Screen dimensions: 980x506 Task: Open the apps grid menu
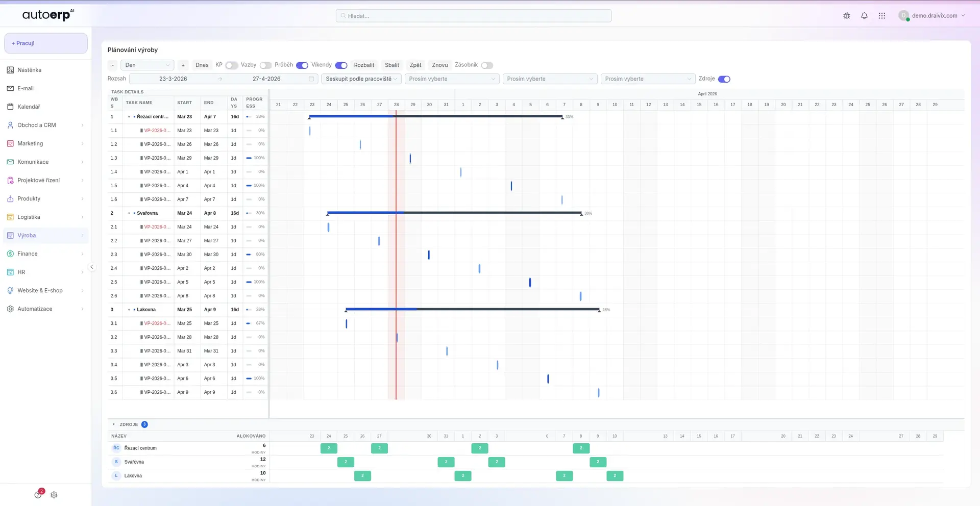881,16
